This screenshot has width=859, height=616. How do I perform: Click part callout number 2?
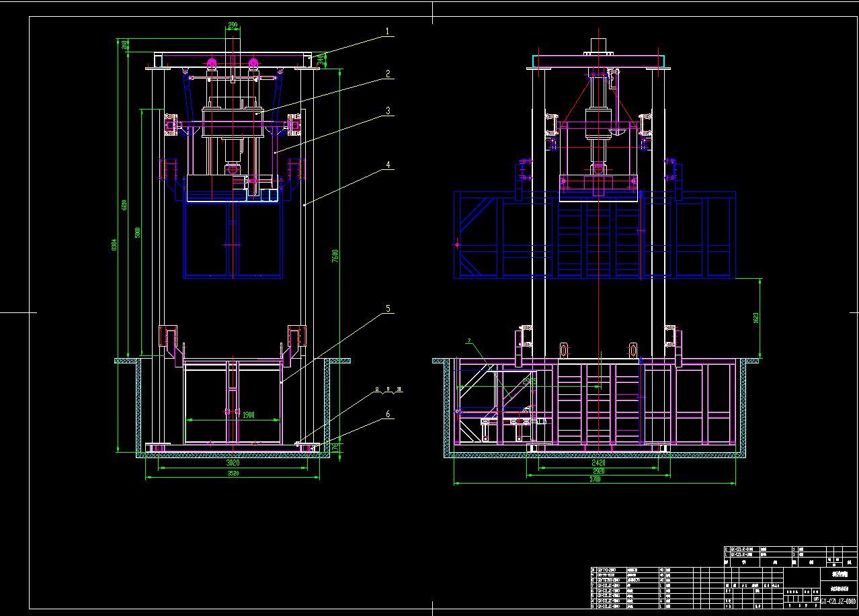(387, 74)
